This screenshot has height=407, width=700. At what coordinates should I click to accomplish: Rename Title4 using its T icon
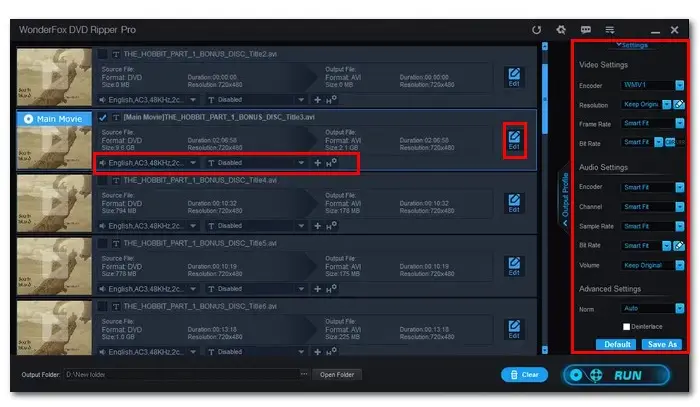pyautogui.click(x=116, y=180)
